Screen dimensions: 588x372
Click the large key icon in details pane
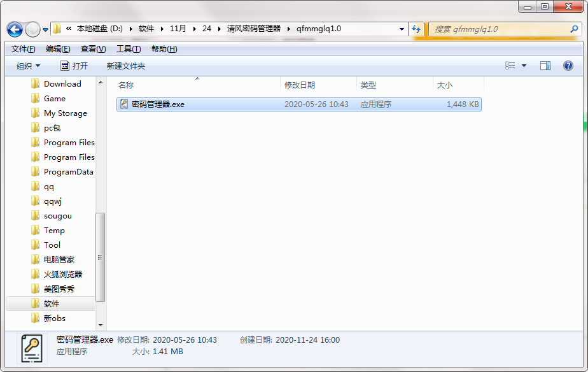coord(32,348)
